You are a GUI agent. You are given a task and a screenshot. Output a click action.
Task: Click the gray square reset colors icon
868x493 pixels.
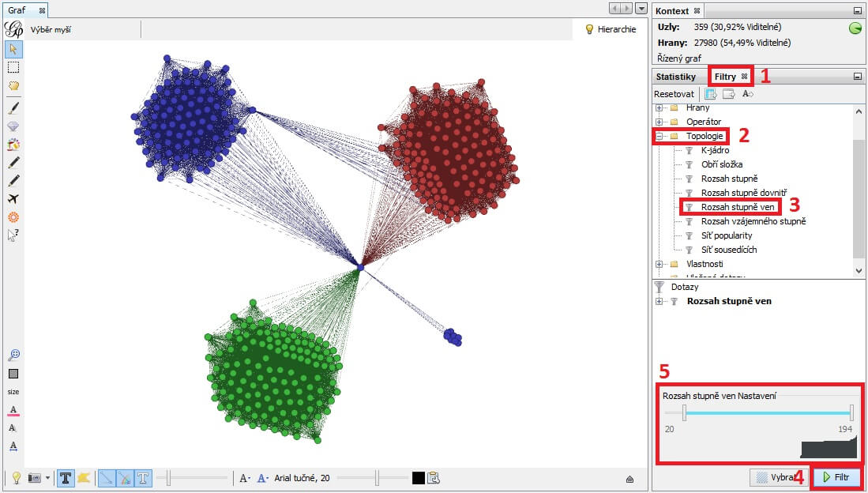click(13, 374)
